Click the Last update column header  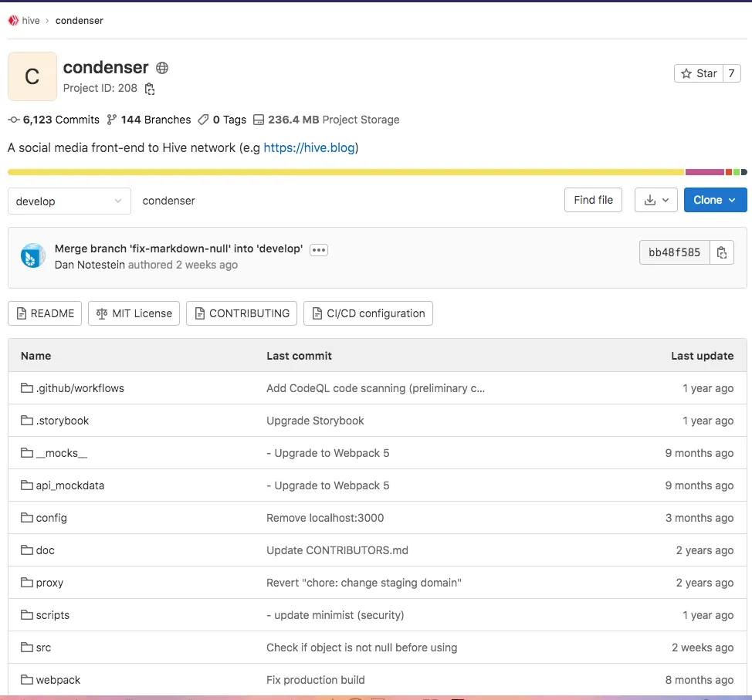(x=702, y=356)
